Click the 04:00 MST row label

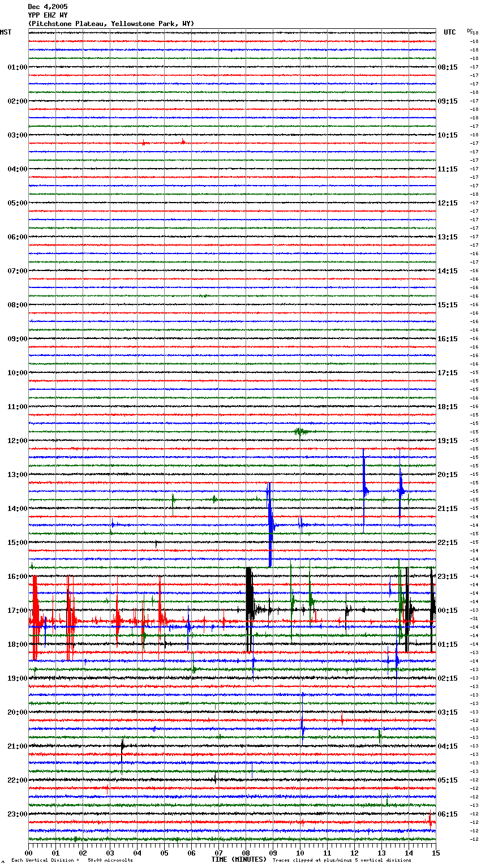[x=18, y=169]
